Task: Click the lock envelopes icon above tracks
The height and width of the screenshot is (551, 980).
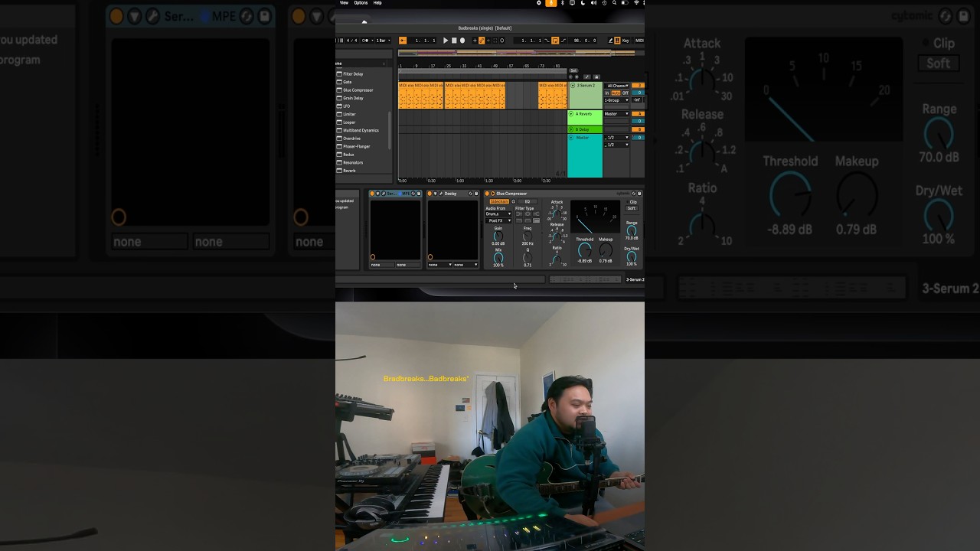Action: coord(596,77)
